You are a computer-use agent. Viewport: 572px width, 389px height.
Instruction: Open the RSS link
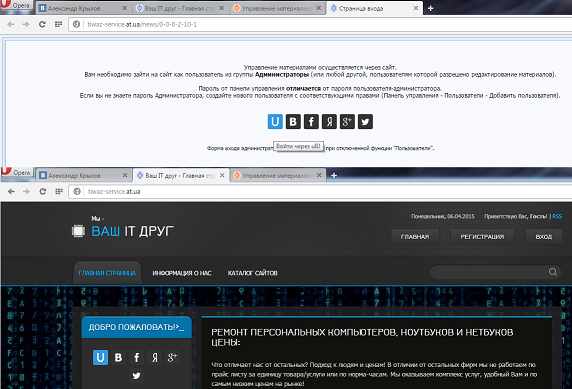[557, 216]
